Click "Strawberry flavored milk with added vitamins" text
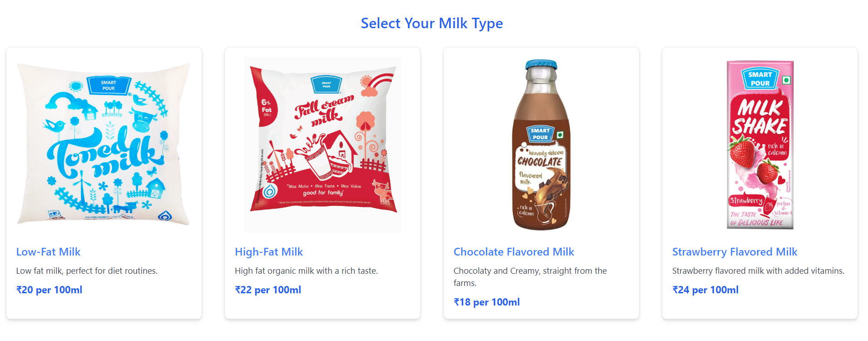This screenshot has width=868, height=341. [x=758, y=271]
